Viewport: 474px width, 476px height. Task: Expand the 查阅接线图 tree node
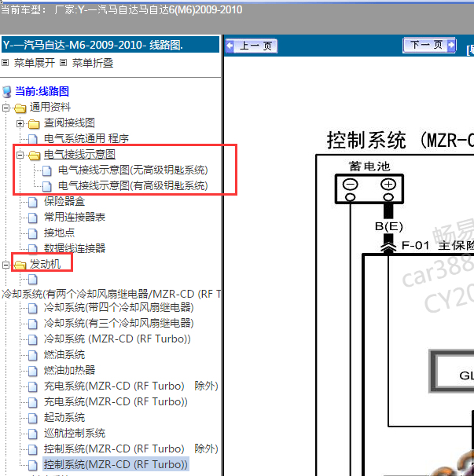20,123
